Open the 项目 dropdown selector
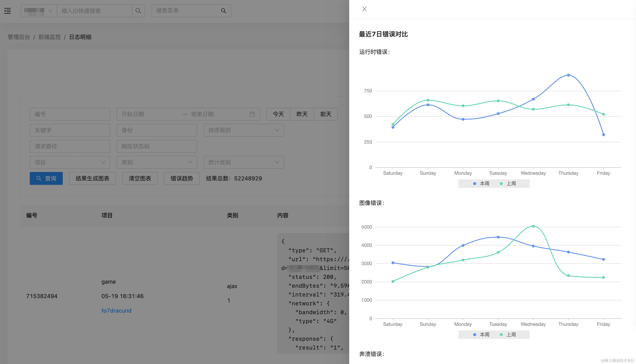636x364 pixels. 70,162
